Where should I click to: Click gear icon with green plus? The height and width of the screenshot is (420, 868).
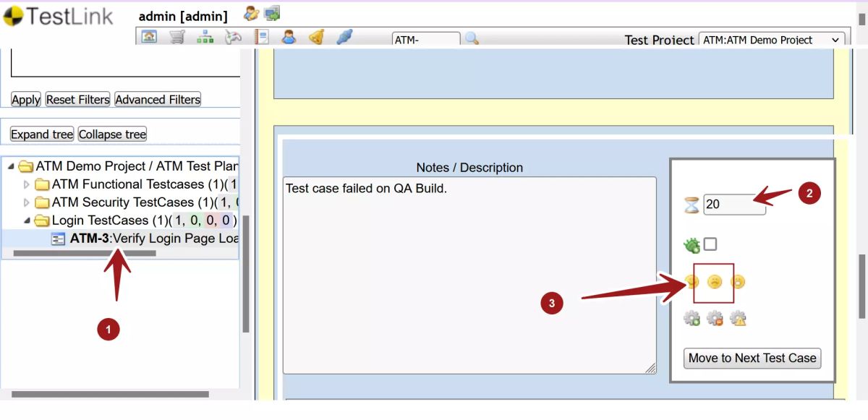(692, 318)
